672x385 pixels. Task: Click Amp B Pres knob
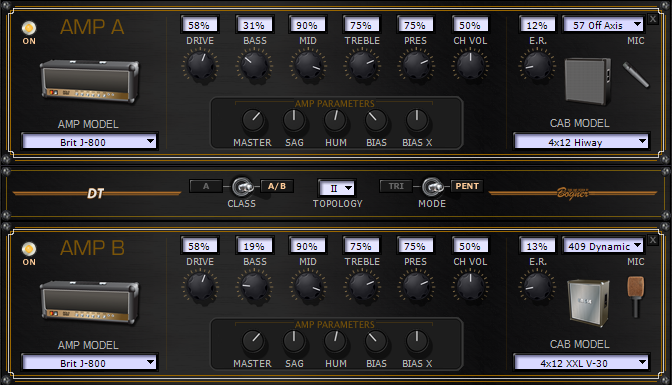[x=416, y=286]
